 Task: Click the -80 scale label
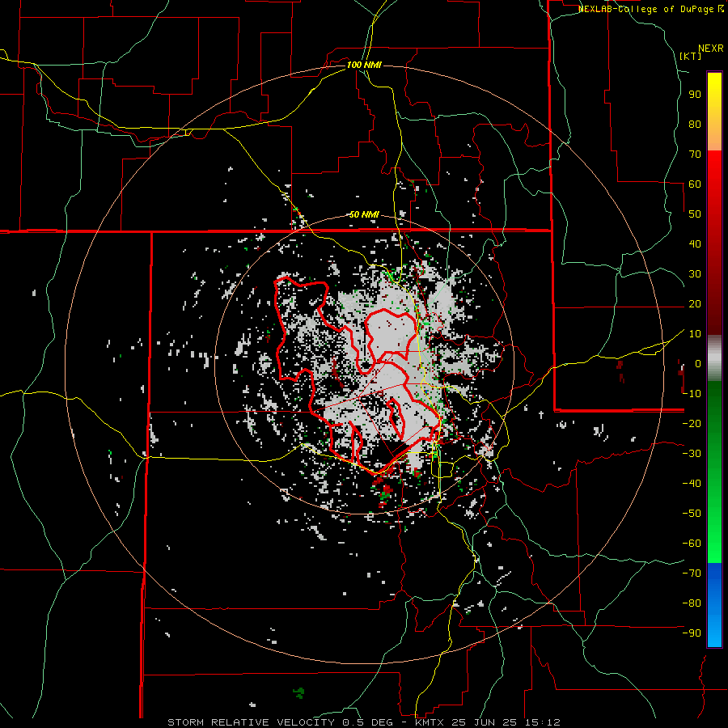[692, 603]
